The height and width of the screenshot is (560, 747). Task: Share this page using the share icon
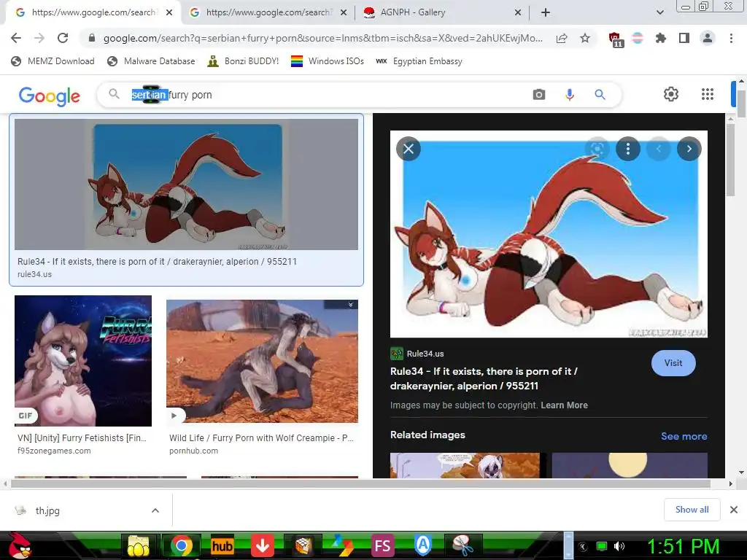(562, 38)
